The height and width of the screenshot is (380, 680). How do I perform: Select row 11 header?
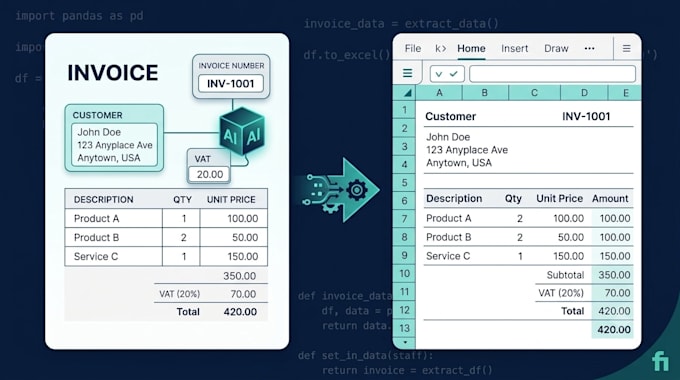point(404,292)
